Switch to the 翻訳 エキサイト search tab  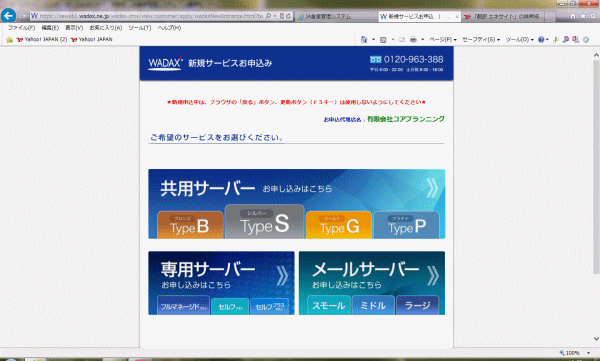[x=502, y=16]
